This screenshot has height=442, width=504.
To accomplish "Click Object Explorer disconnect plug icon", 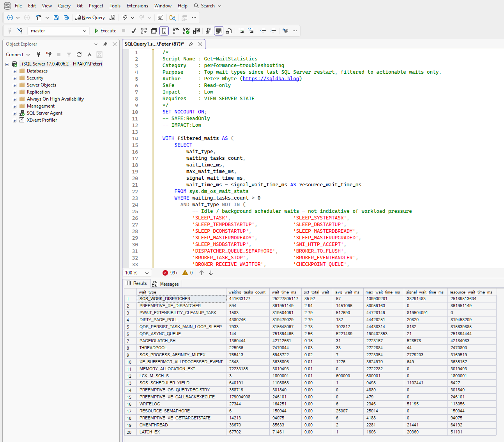I will point(49,55).
